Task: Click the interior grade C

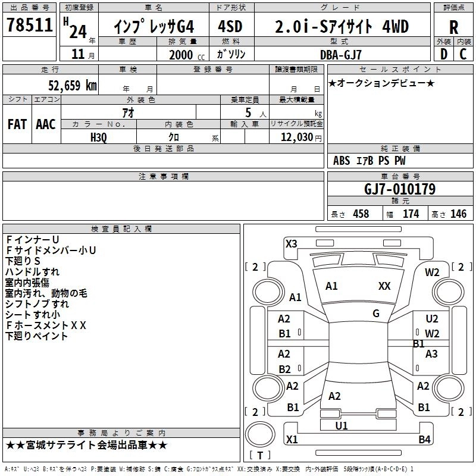Action: 463,54
